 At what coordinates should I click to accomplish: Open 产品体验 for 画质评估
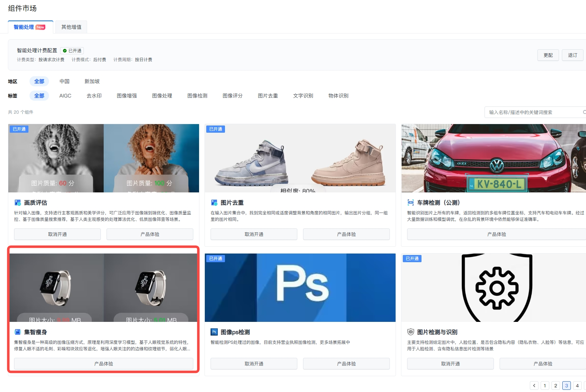(150, 234)
